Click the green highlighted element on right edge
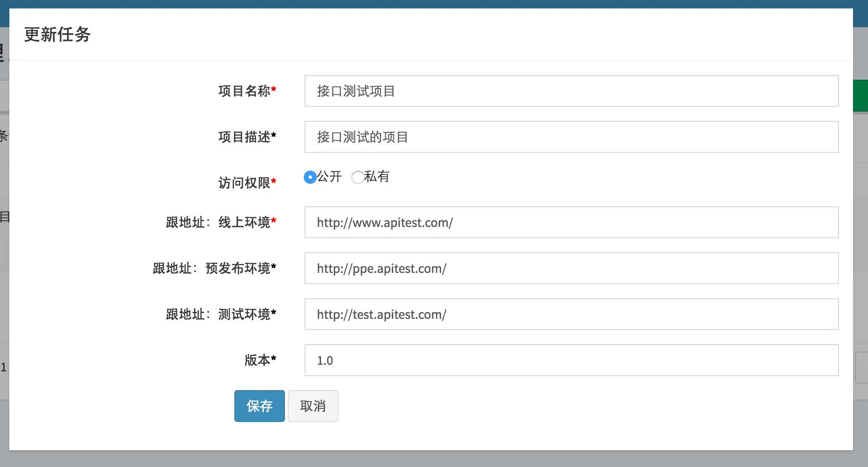Viewport: 868px width, 467px height. click(863, 95)
